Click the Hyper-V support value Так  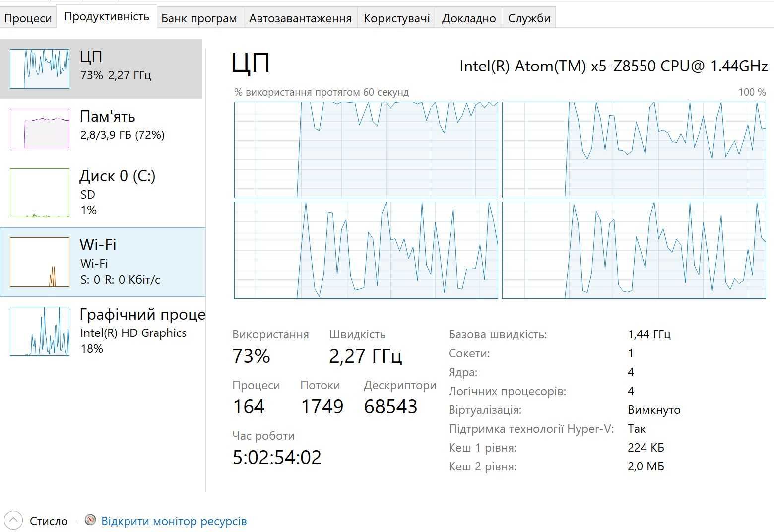pos(637,429)
